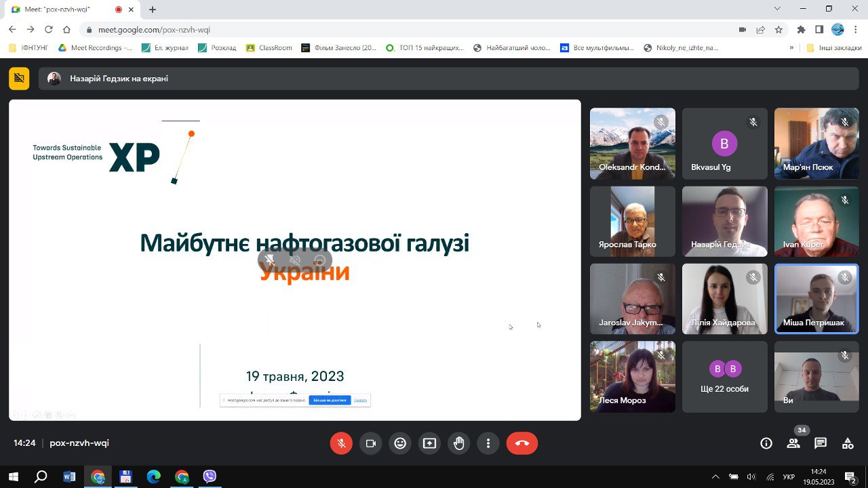Open the activities panel icon

click(x=848, y=443)
